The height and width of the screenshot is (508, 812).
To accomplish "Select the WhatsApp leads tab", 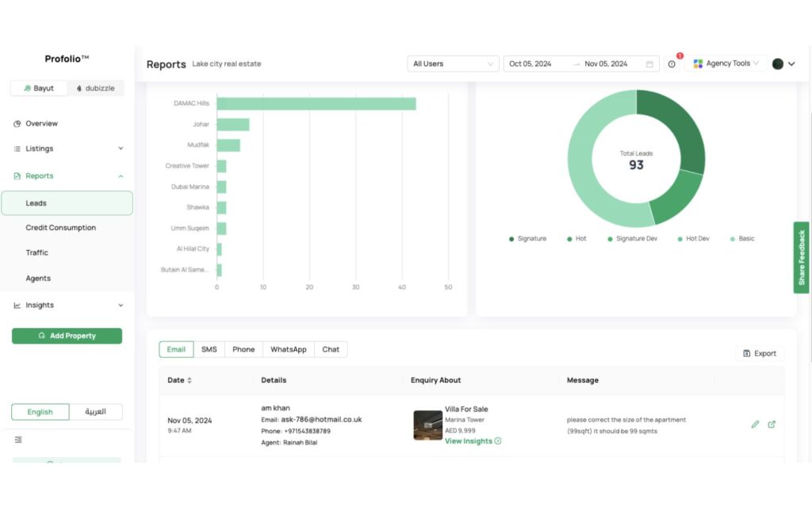I will [289, 349].
